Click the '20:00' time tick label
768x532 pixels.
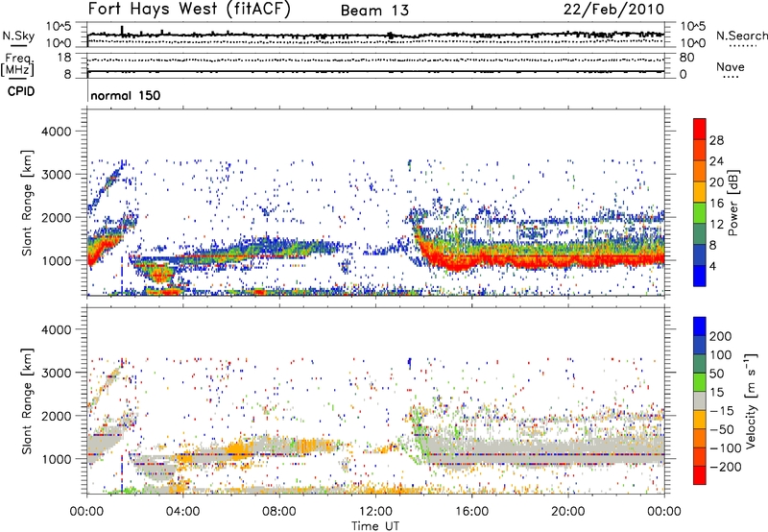(567, 512)
